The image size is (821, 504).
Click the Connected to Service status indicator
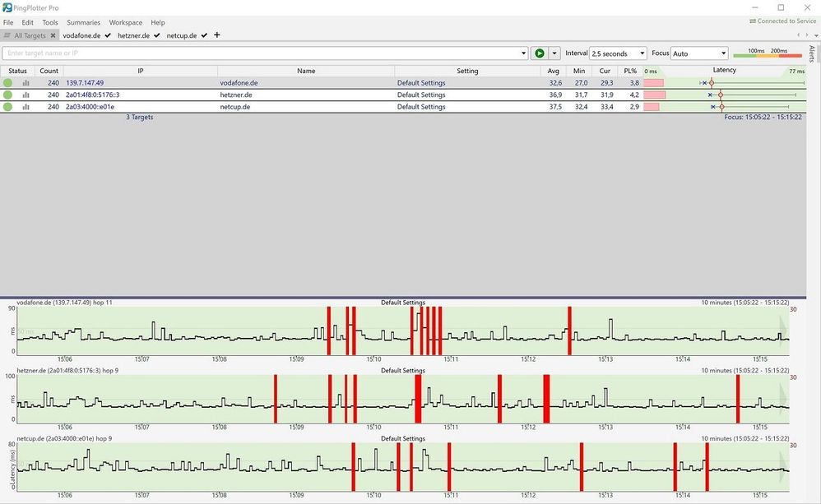tap(783, 21)
